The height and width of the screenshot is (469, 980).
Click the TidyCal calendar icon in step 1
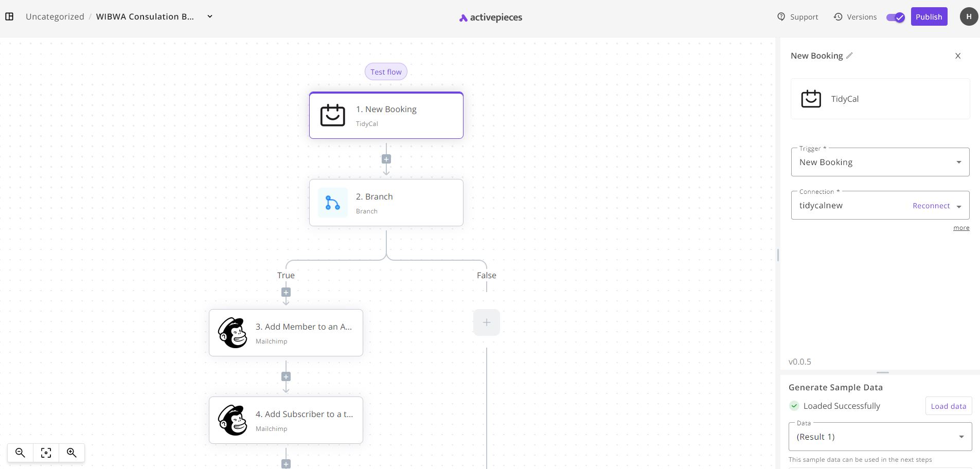333,115
